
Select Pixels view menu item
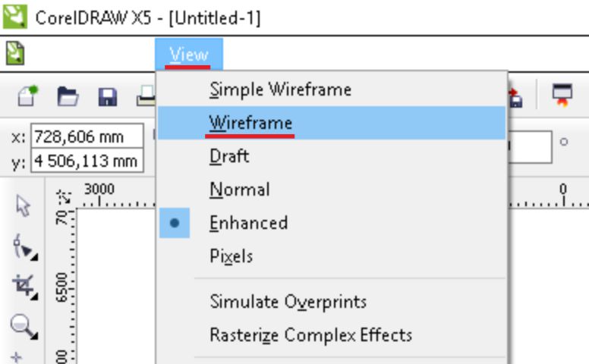[x=231, y=256]
